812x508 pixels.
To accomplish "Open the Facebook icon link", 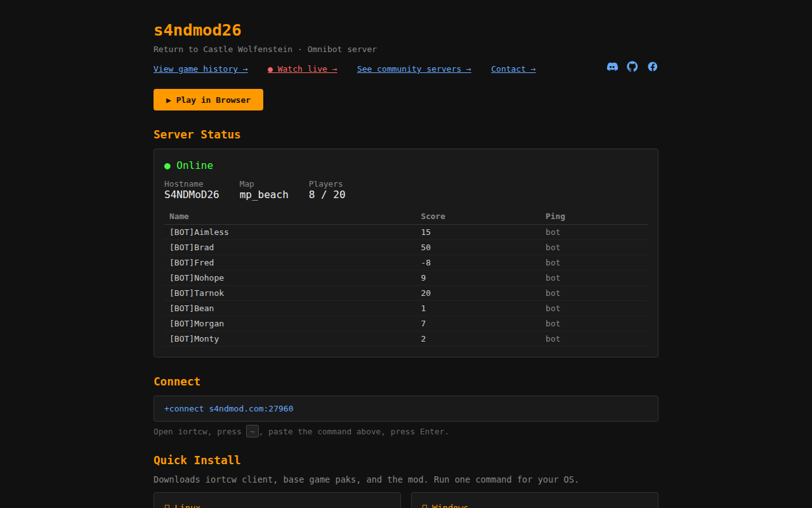I will tap(653, 67).
